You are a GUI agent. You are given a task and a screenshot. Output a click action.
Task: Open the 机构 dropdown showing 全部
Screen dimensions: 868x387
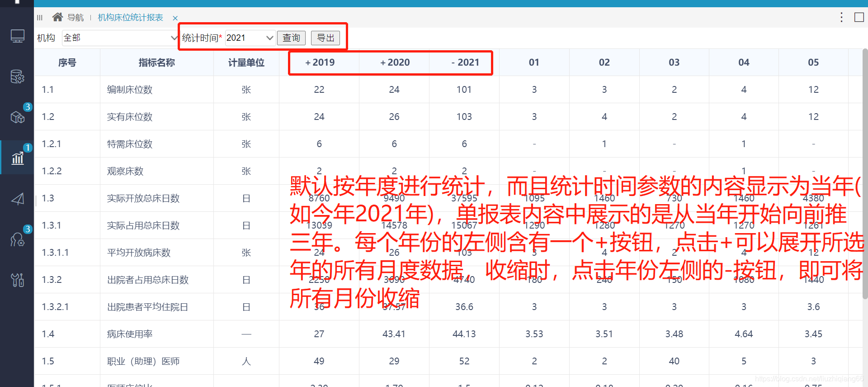point(120,38)
